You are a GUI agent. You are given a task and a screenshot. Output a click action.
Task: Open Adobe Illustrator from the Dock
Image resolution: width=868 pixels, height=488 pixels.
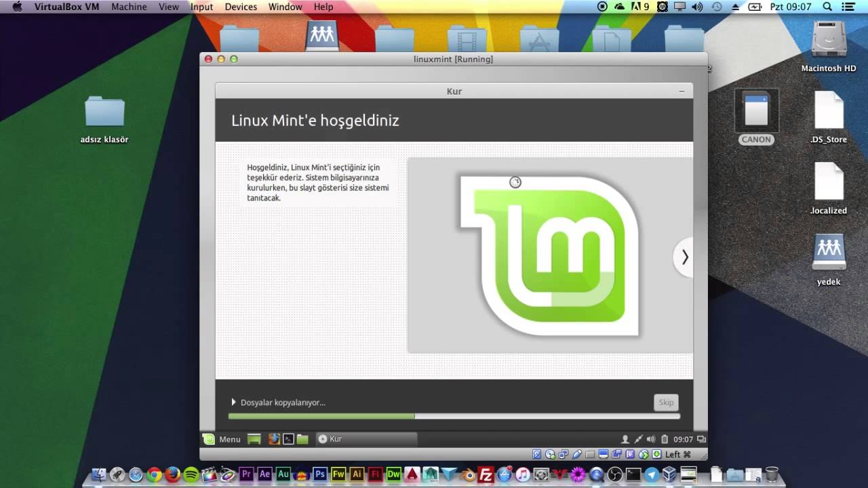(x=357, y=474)
